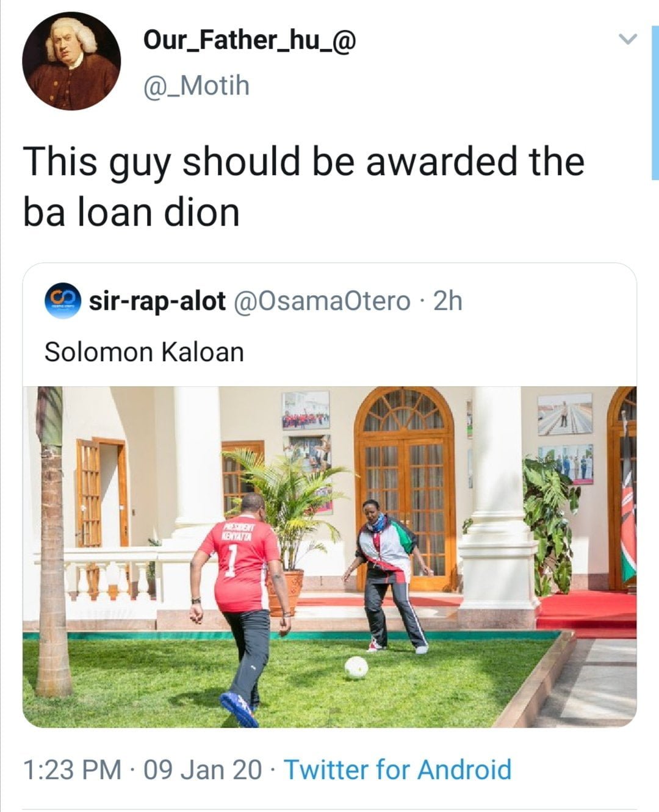Screen dimensions: 659x812
Task: Open the quoted tweet's 2h timestamp
Action: click(x=447, y=301)
